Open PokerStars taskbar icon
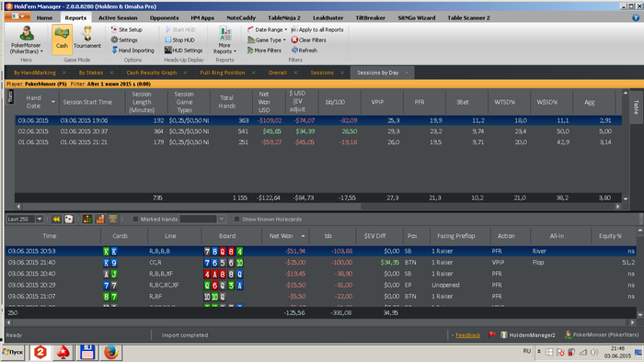Screen dimensions: 644x362 pos(63,352)
